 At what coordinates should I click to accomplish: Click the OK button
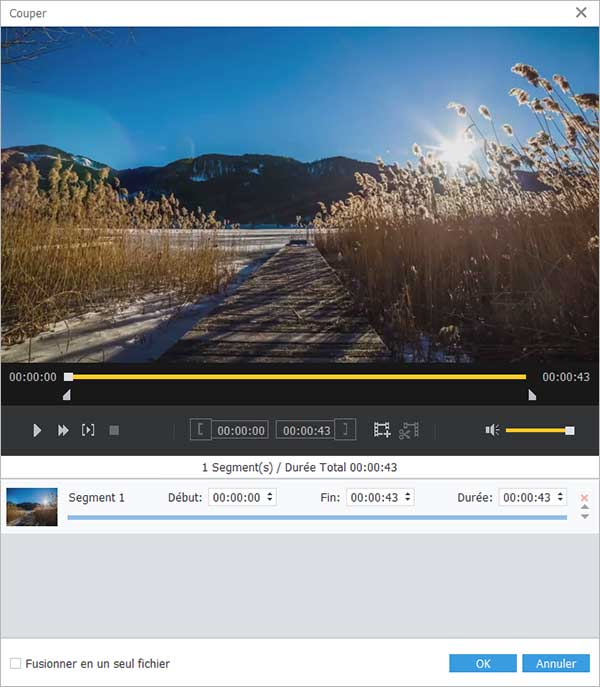click(483, 663)
